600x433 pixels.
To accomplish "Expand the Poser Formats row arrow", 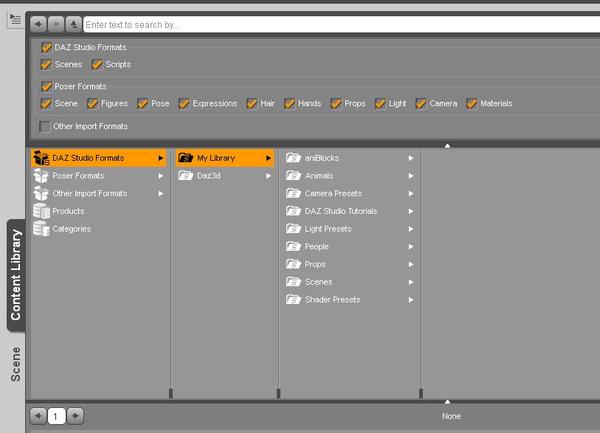I will click(x=161, y=176).
